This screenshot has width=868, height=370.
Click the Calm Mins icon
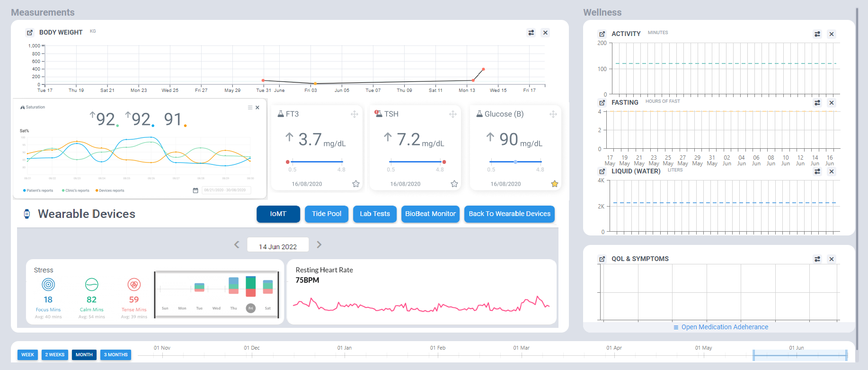tap(92, 284)
